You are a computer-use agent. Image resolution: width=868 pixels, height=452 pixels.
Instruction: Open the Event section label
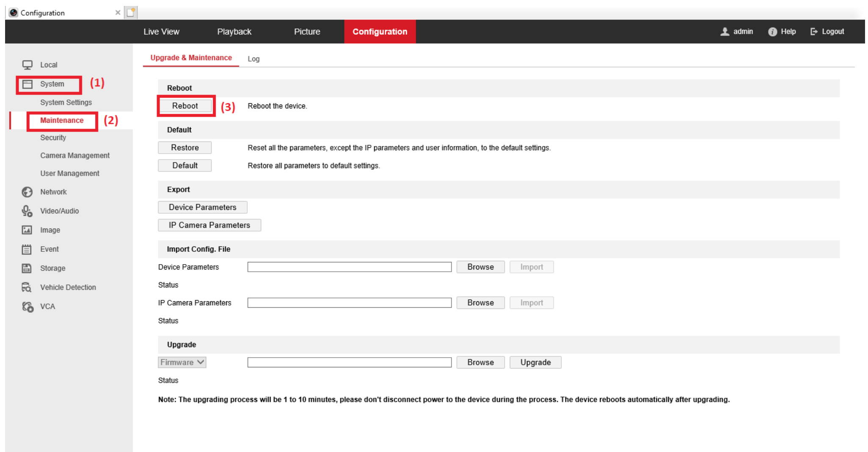coord(50,249)
